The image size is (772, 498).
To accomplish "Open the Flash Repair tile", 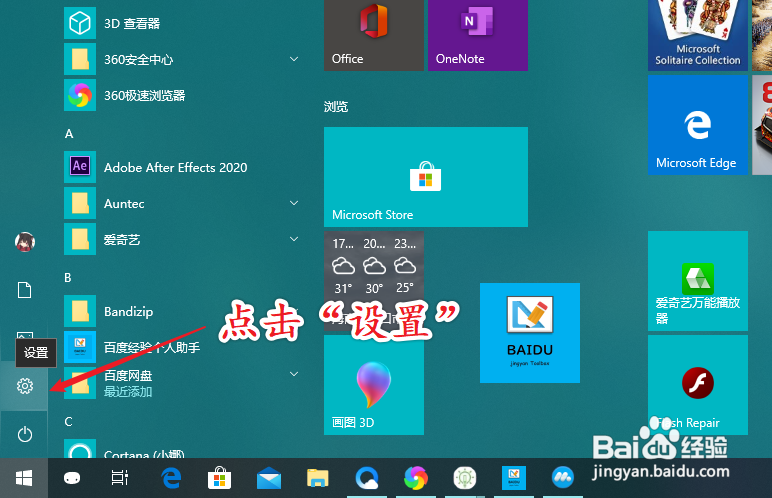I will [x=698, y=385].
